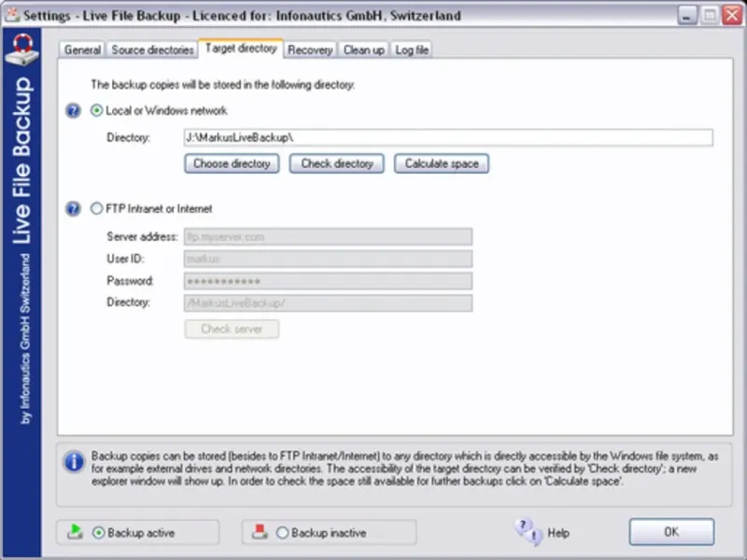747x560 pixels.
Task: Minimize the Settings window
Action: [686, 15]
